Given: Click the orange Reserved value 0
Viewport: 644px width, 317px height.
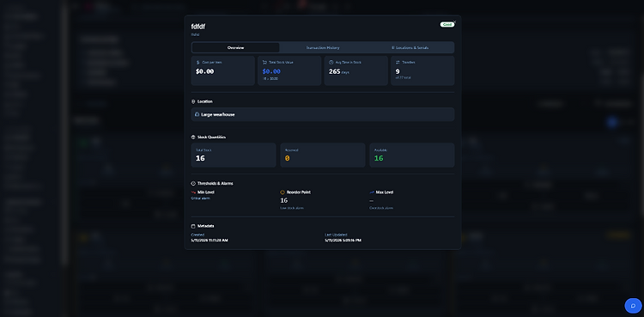Looking at the screenshot, I should [x=287, y=158].
